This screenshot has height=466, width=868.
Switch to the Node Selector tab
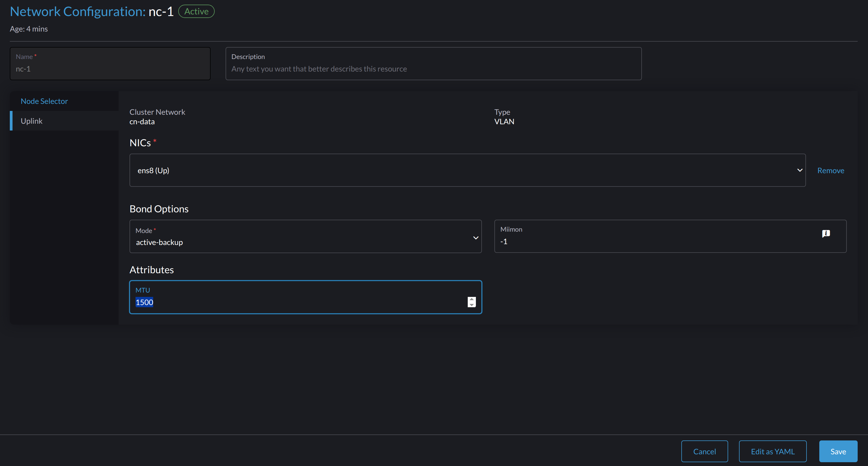point(44,101)
